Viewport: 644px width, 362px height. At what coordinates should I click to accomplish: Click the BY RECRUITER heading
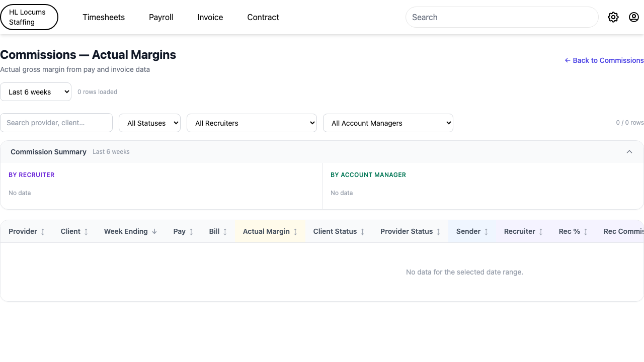(x=31, y=175)
